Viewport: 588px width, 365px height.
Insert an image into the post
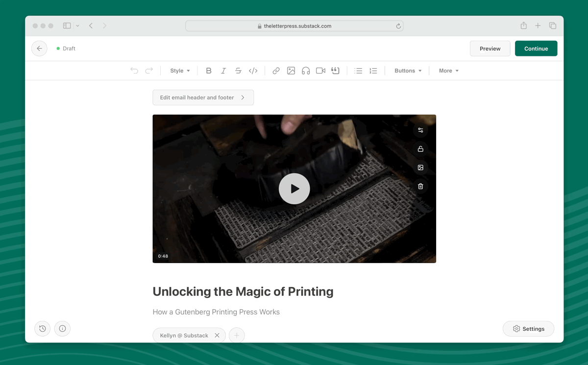point(291,71)
